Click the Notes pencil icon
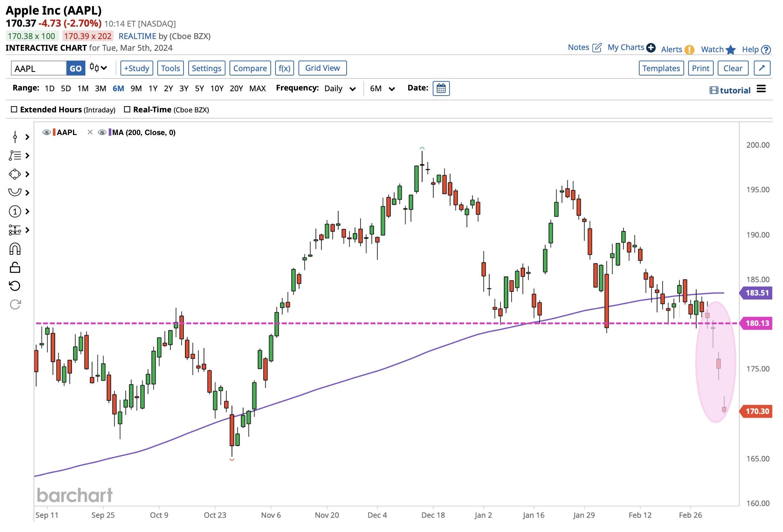 597,47
